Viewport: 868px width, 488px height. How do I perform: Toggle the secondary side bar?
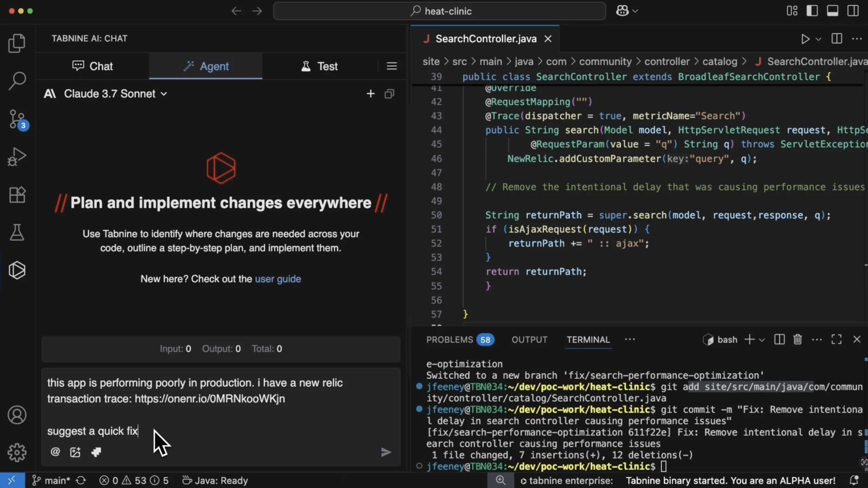(853, 11)
